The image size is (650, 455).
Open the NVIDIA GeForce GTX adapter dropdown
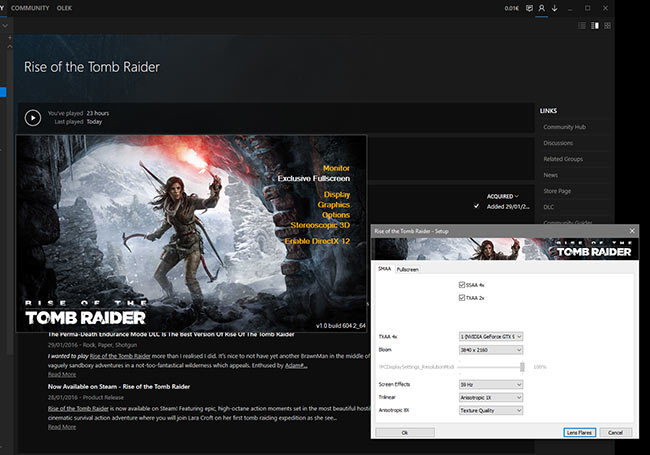pyautogui.click(x=491, y=336)
